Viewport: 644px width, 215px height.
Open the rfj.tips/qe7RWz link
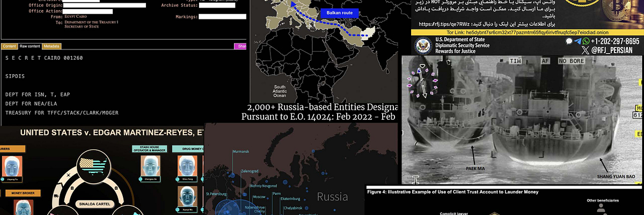pyautogui.click(x=443, y=24)
